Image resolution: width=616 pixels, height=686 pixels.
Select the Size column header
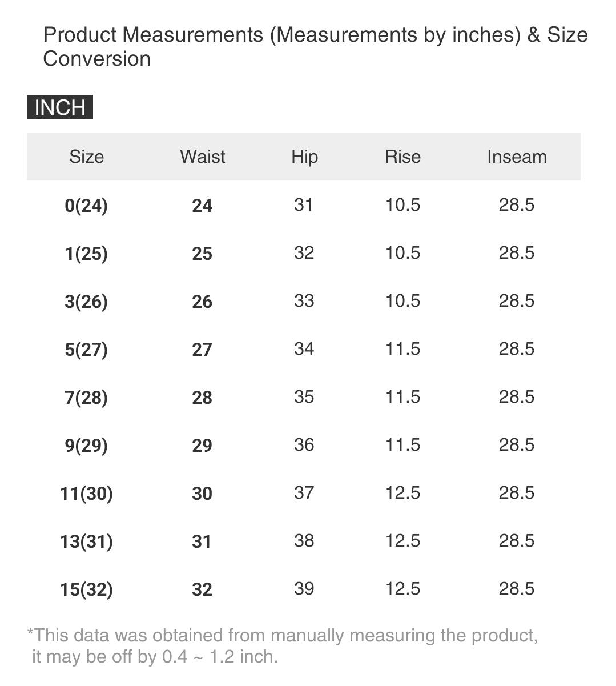click(86, 157)
